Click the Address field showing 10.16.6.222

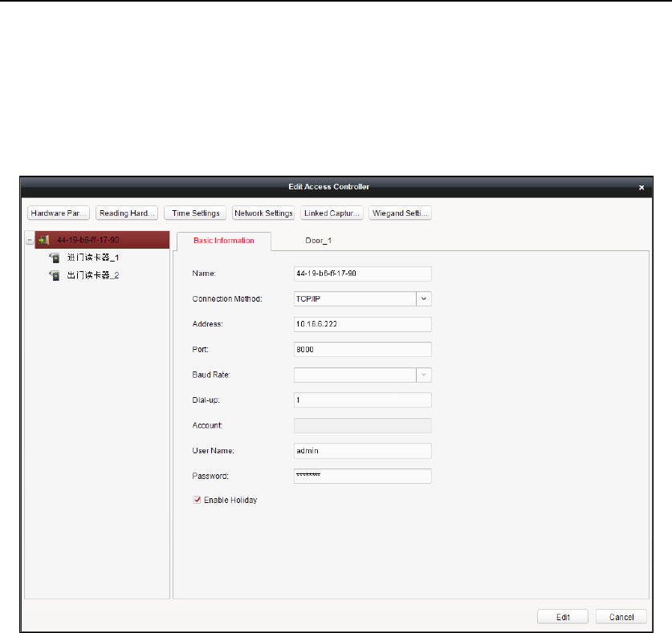(x=363, y=324)
